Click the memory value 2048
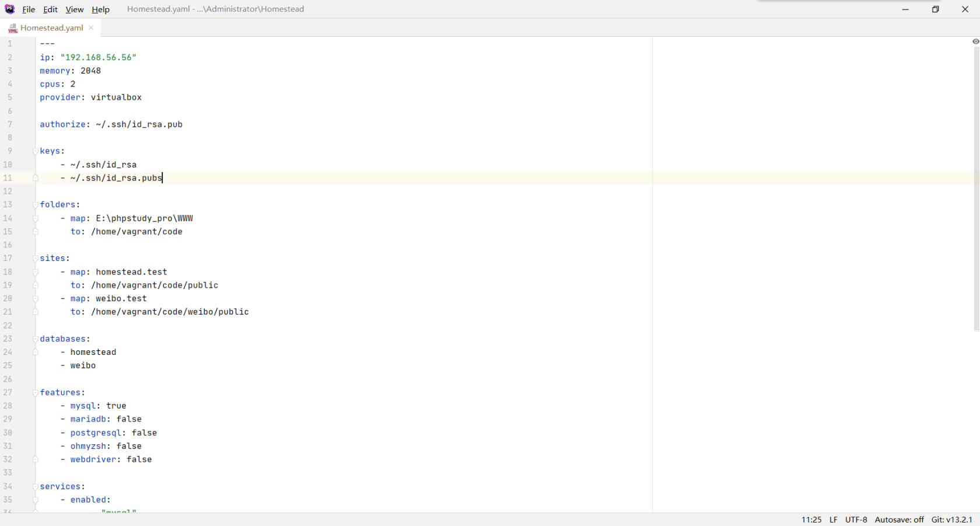980x526 pixels. 90,71
